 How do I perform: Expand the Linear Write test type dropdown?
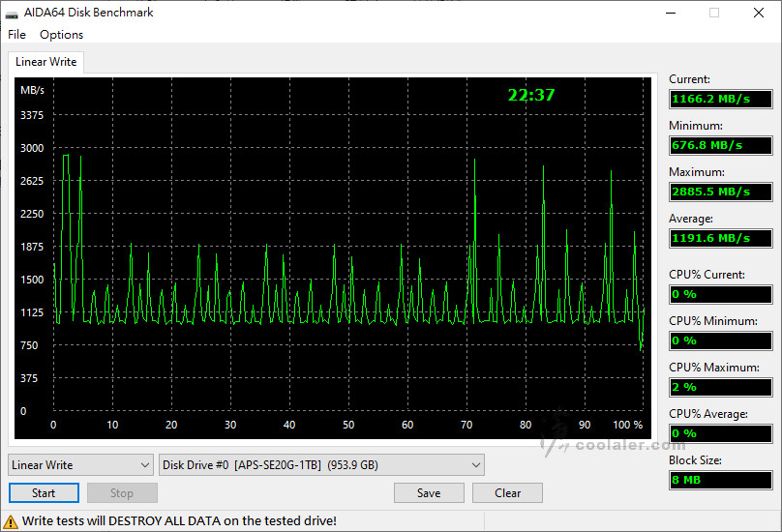(x=80, y=464)
